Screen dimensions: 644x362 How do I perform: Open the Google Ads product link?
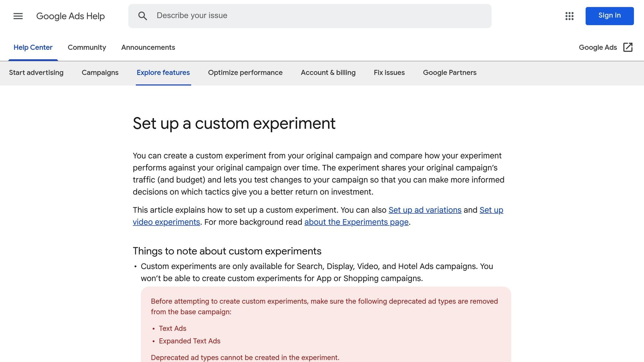pyautogui.click(x=606, y=47)
